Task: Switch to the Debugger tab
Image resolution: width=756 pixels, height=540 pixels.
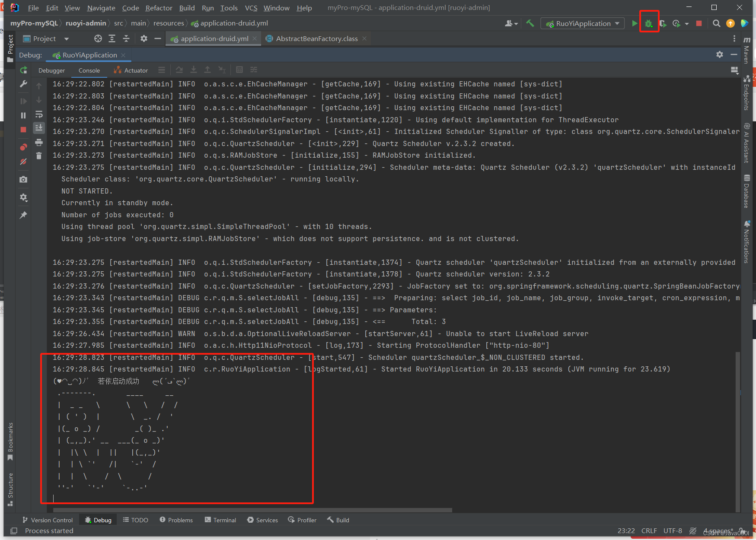Action: coord(51,70)
